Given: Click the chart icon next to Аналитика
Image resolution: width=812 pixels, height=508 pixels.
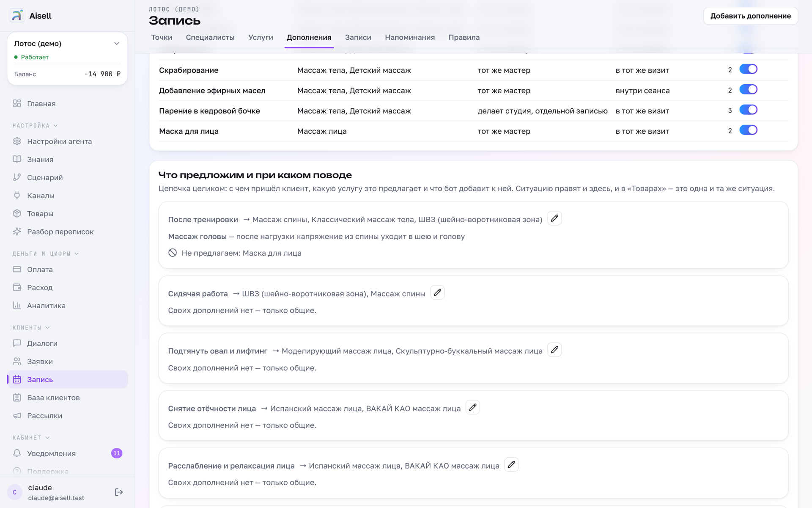Looking at the screenshot, I should click(x=17, y=306).
